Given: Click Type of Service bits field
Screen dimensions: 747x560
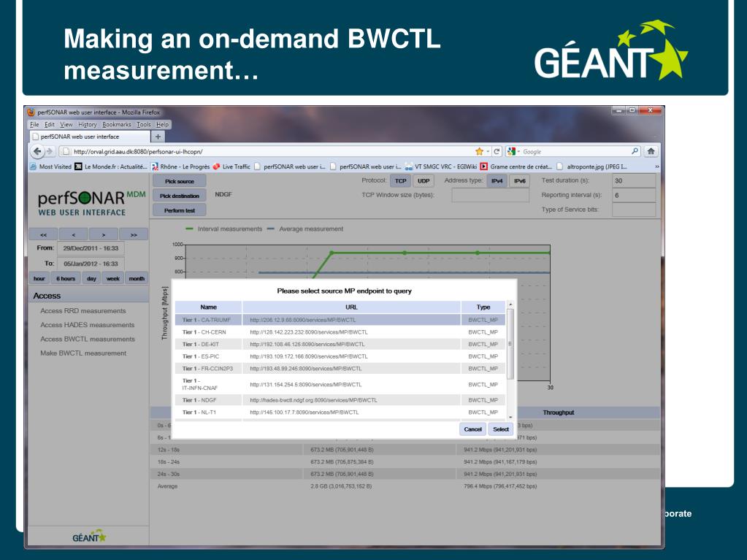Looking at the screenshot, I should click(x=634, y=210).
